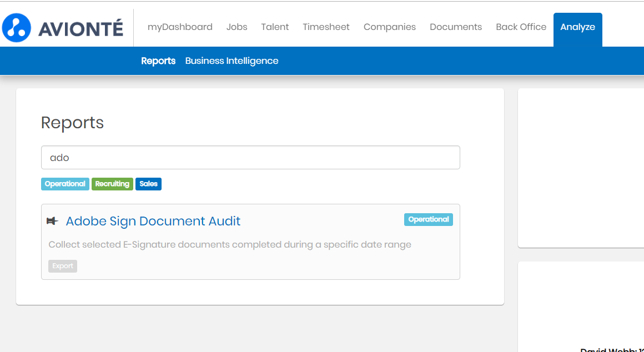Focus the reports search field containing "ado"
644x352 pixels.
coord(250,157)
